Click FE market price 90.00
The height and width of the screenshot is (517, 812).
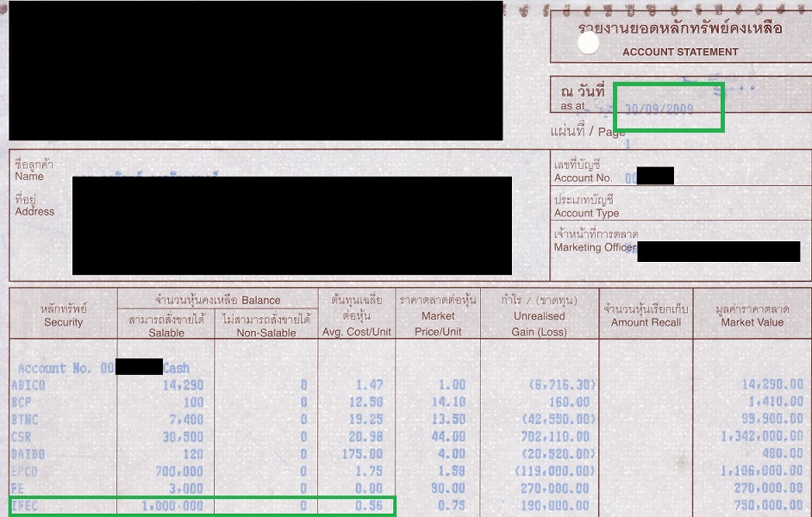(449, 488)
